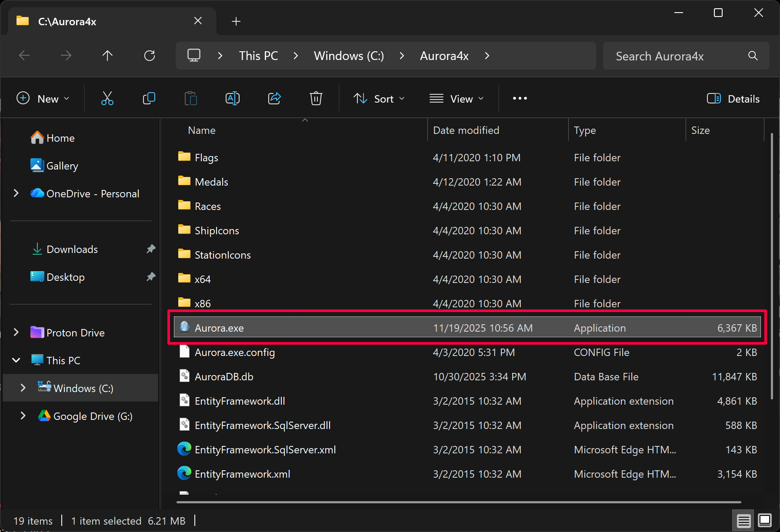Open the View dropdown menu
The image size is (780, 532).
[x=456, y=99]
